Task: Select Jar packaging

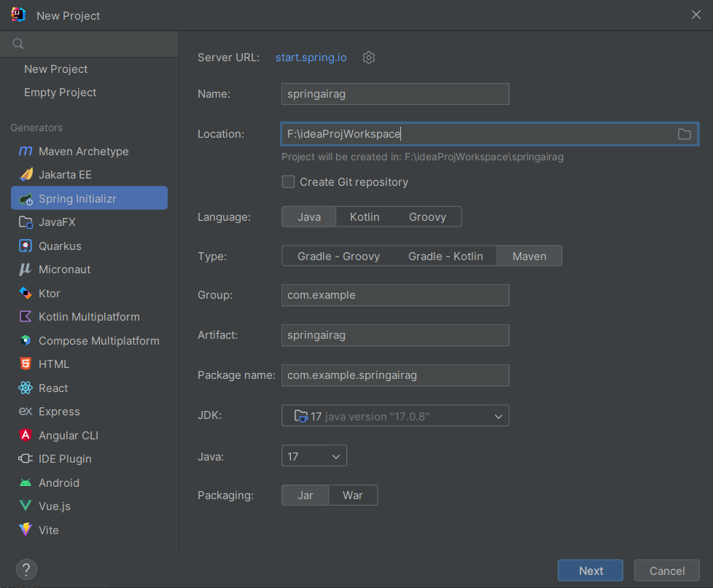Action: point(305,495)
